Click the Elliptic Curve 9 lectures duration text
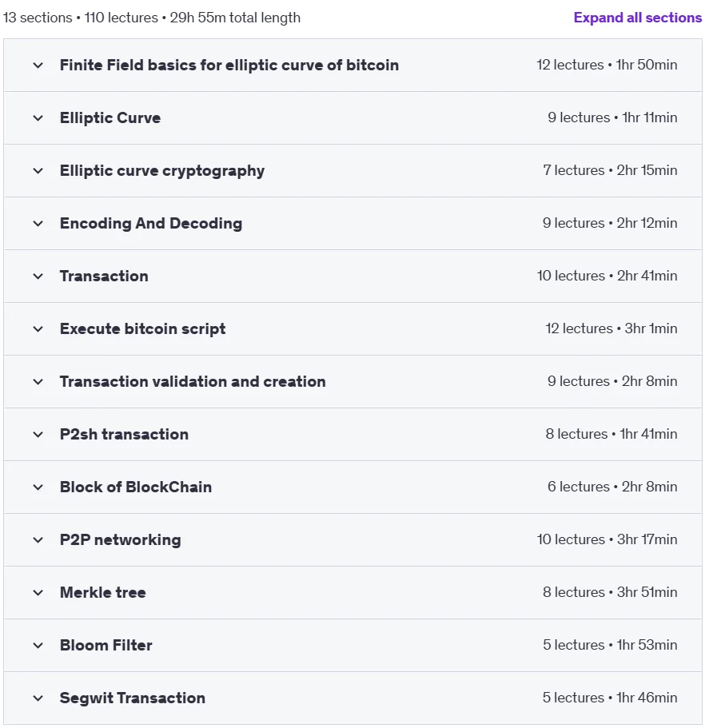705x728 pixels. [x=612, y=117]
